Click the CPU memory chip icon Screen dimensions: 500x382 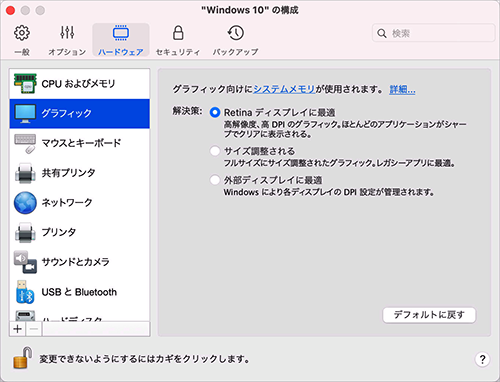[x=25, y=84]
